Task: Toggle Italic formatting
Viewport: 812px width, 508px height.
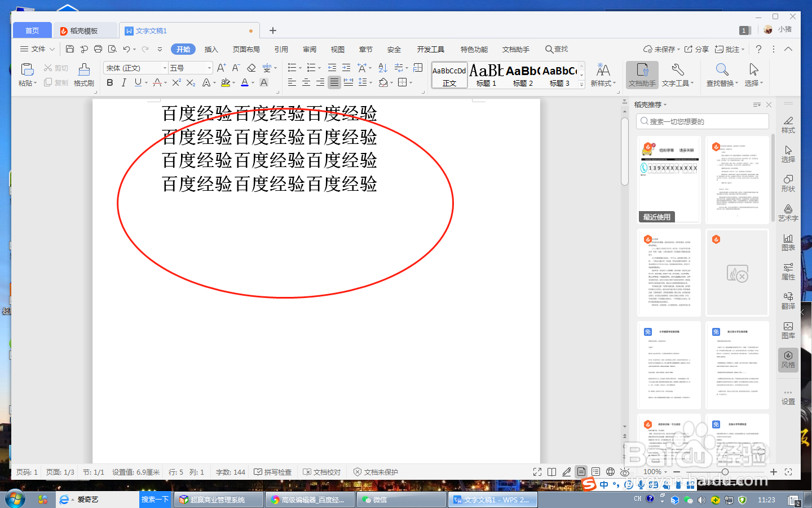Action: point(123,82)
